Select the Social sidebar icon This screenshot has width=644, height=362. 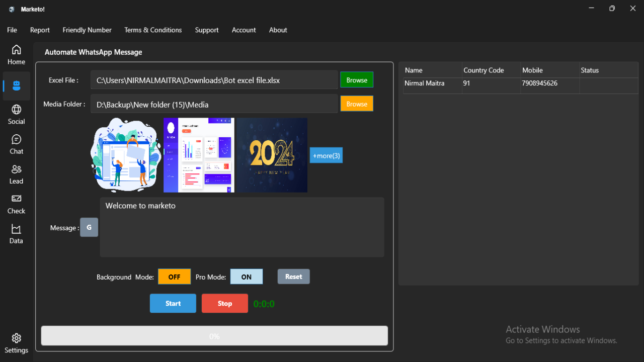pos(16,115)
